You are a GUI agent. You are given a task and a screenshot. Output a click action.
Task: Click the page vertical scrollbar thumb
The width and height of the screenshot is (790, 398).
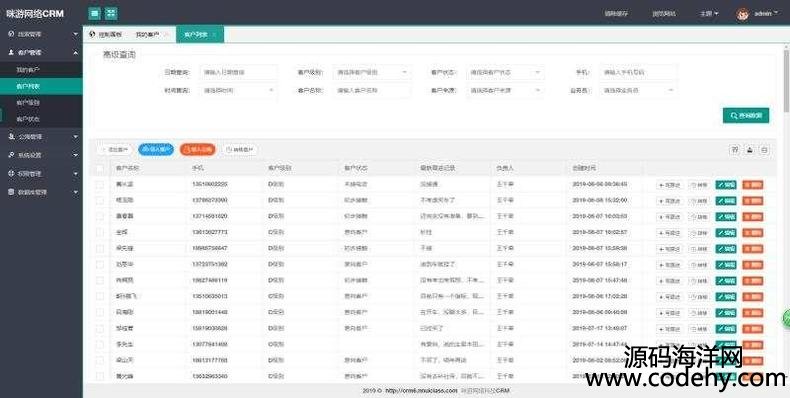coord(786,81)
